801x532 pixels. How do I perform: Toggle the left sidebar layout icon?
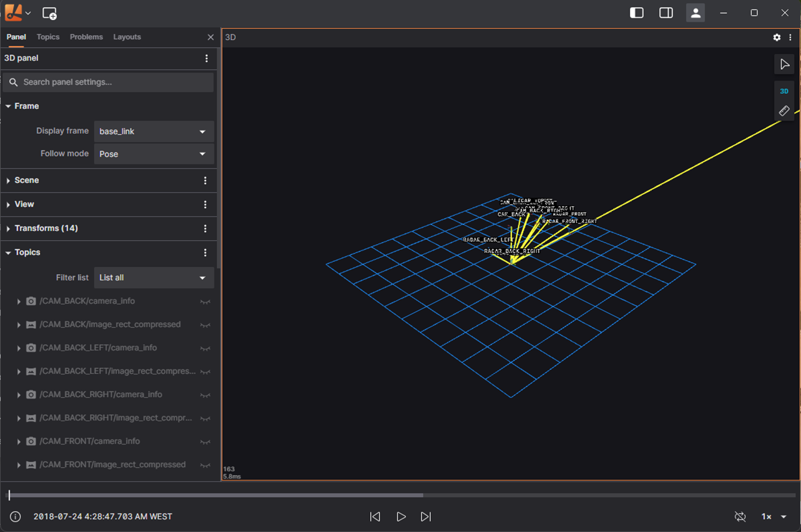pos(636,13)
